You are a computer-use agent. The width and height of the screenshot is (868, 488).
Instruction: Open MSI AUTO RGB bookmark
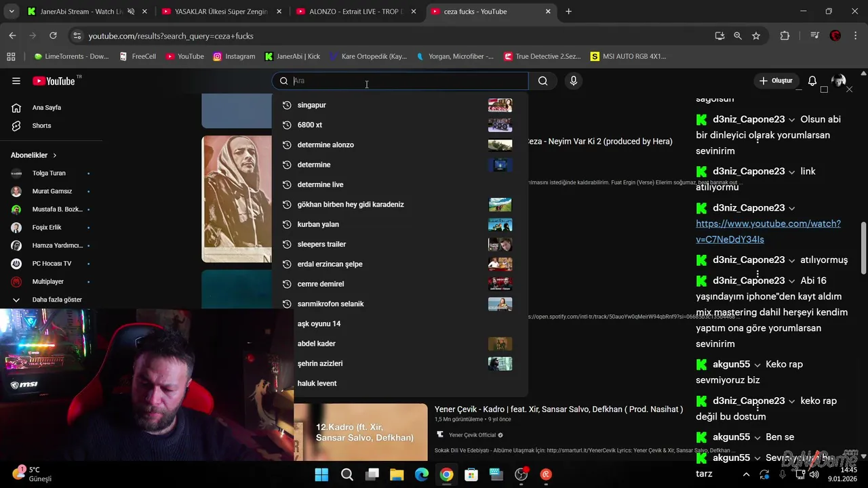tap(629, 56)
